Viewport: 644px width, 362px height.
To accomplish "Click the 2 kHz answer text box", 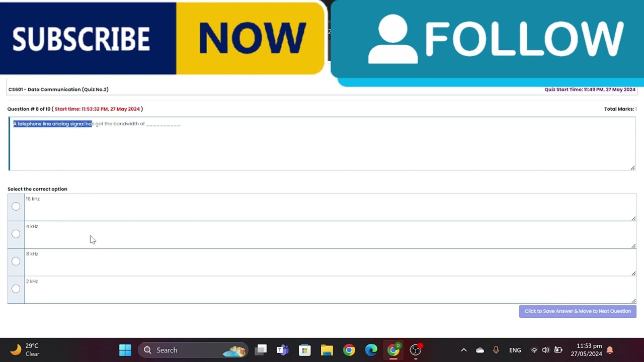I will point(330,290).
